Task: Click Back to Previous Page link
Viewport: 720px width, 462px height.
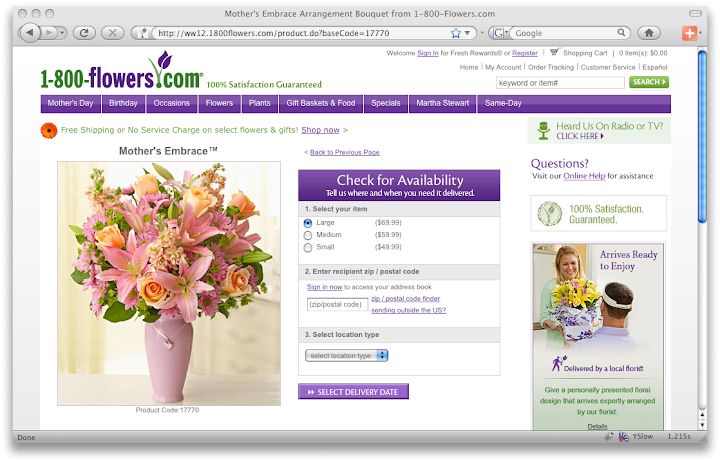Action: pos(344,152)
